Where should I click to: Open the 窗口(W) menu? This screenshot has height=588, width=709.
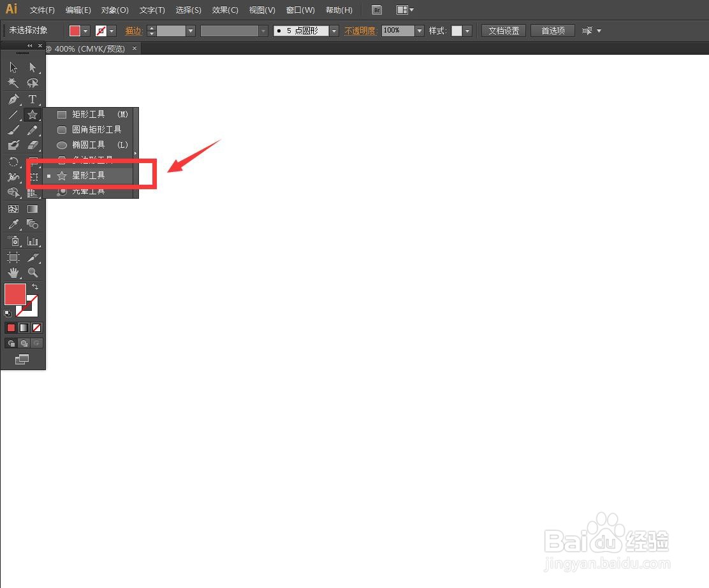[300, 10]
